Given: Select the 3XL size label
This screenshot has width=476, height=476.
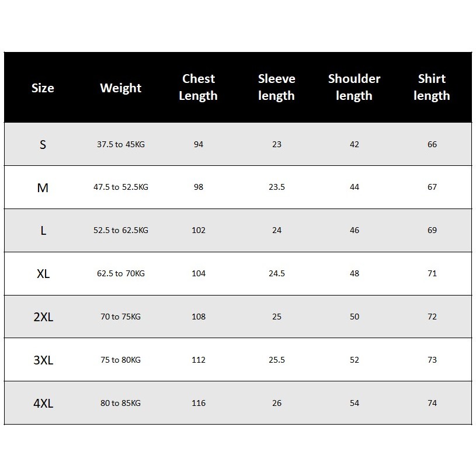Looking at the screenshot, I should tap(43, 360).
